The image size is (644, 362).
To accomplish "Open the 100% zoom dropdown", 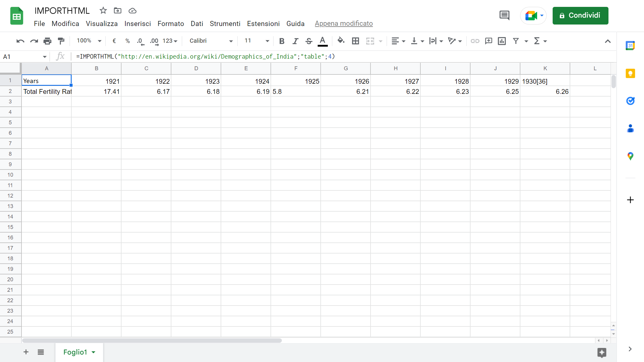I will [89, 41].
